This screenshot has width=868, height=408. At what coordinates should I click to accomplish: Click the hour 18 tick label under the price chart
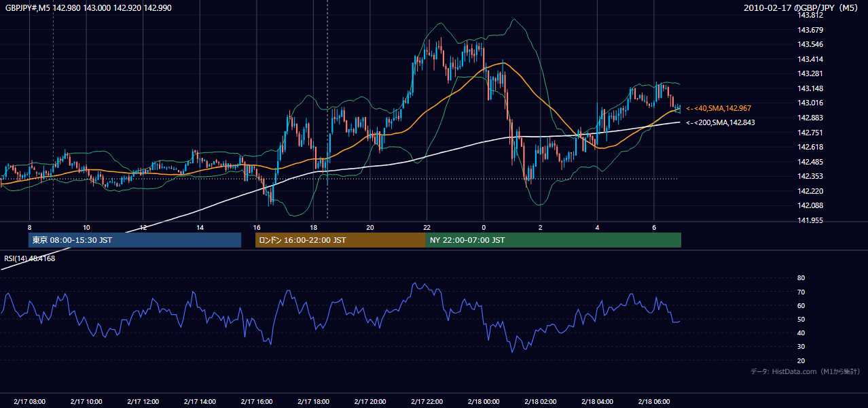(x=313, y=227)
